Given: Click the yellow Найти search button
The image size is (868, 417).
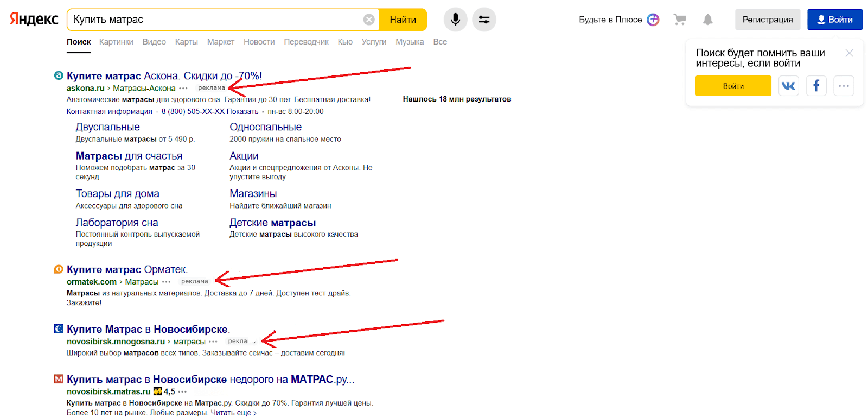Looking at the screenshot, I should click(x=403, y=20).
